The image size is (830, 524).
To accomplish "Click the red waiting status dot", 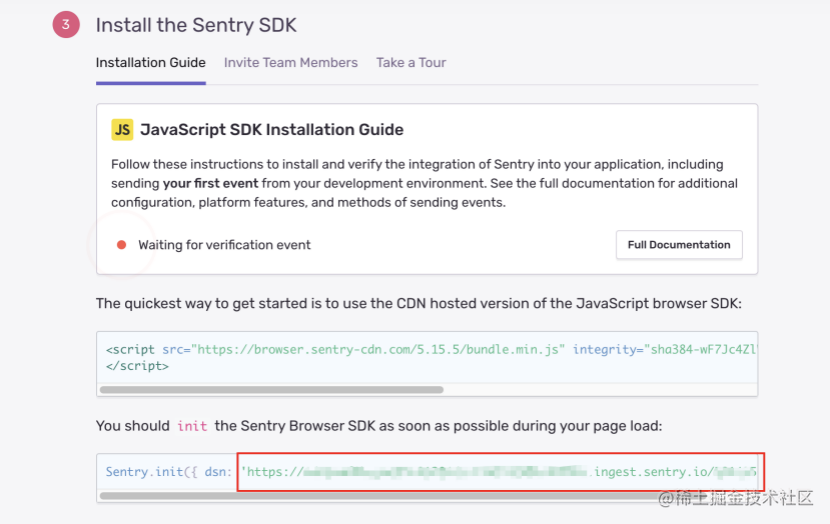I will click(x=121, y=245).
